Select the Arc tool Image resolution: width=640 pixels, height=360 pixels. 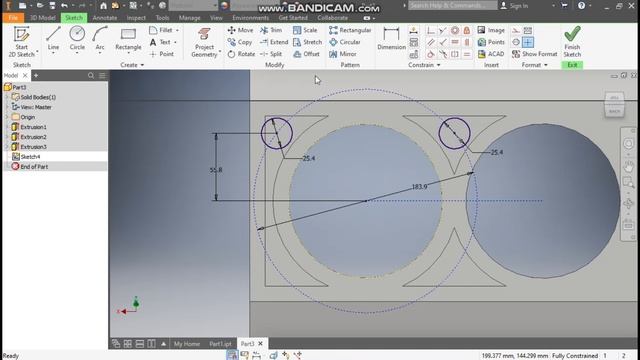[100, 40]
